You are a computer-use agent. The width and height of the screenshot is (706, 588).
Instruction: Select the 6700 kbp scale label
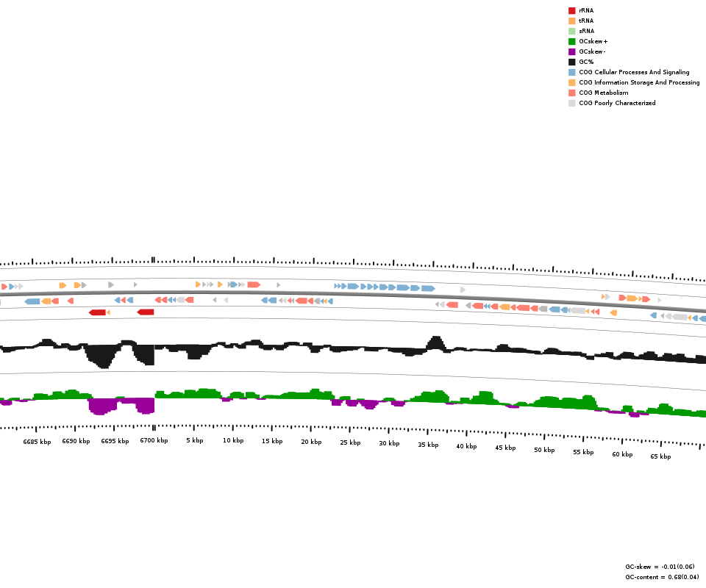click(x=154, y=441)
